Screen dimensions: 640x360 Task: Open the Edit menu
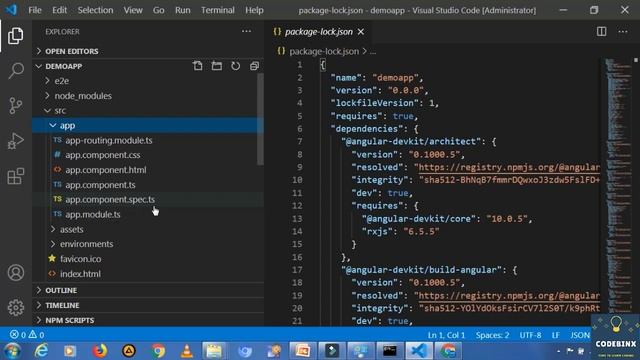[59, 10]
